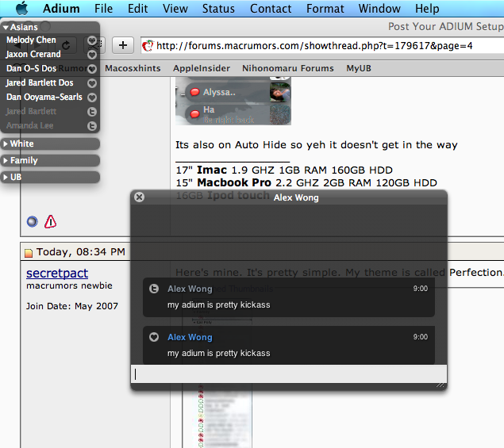This screenshot has height=448, width=504.
Task: Click the forum user online status icon
Action: tap(32, 221)
